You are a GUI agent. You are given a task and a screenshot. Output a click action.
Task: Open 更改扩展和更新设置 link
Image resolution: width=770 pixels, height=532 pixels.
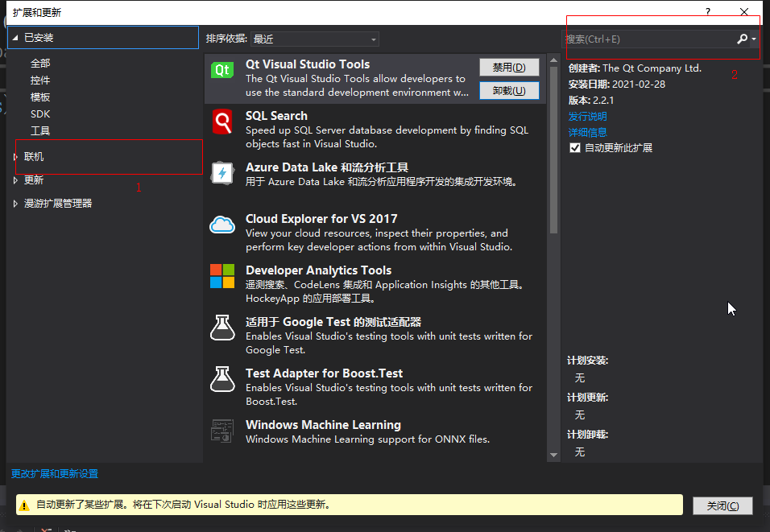click(55, 473)
